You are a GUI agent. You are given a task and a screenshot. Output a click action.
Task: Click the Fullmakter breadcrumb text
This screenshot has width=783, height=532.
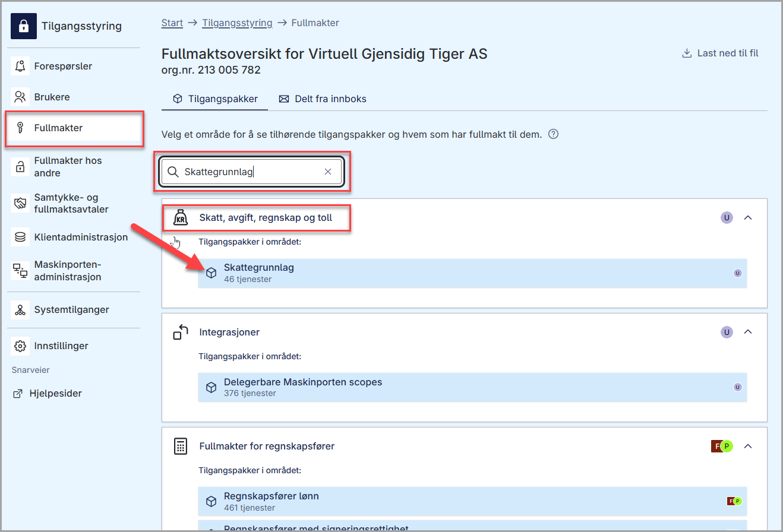[x=315, y=23]
